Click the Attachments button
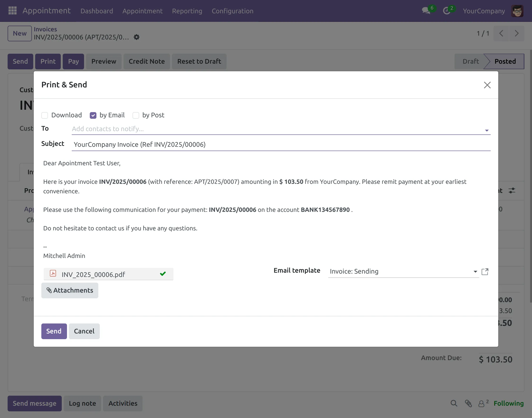The image size is (532, 418). tap(70, 290)
